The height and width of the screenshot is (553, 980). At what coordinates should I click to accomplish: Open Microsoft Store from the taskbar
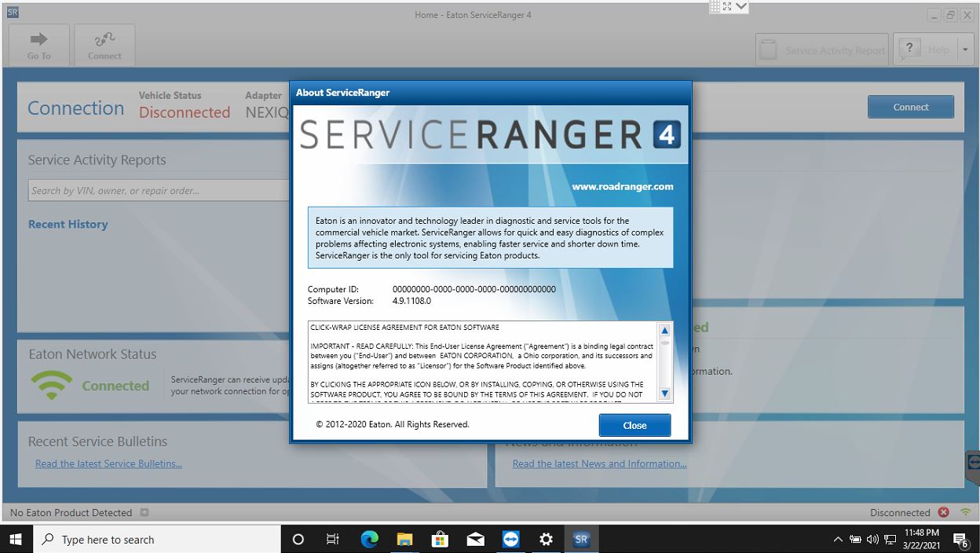point(440,540)
